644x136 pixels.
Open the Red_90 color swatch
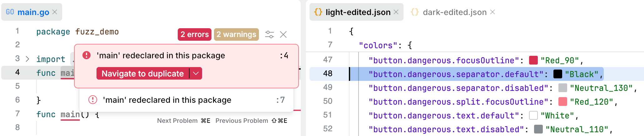533,60
